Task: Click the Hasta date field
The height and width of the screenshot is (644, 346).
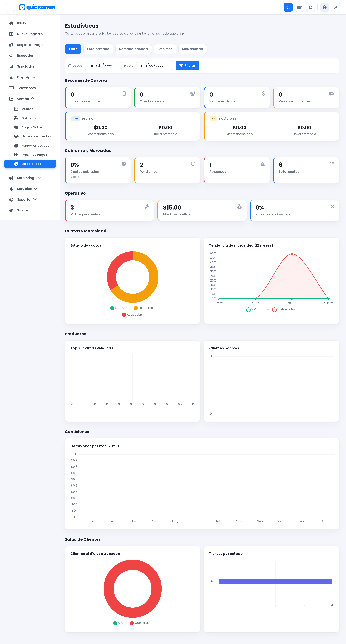Action: click(155, 65)
